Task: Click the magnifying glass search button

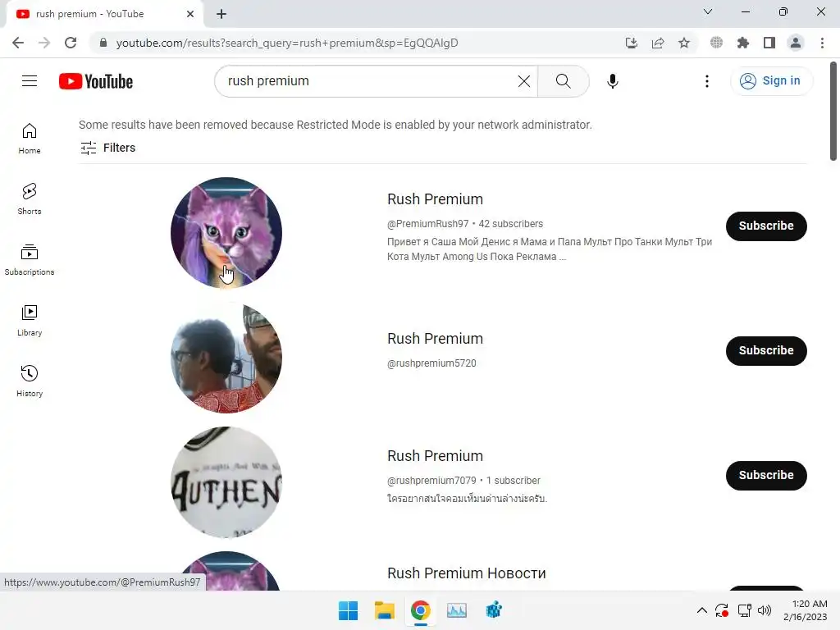Action: pos(563,81)
